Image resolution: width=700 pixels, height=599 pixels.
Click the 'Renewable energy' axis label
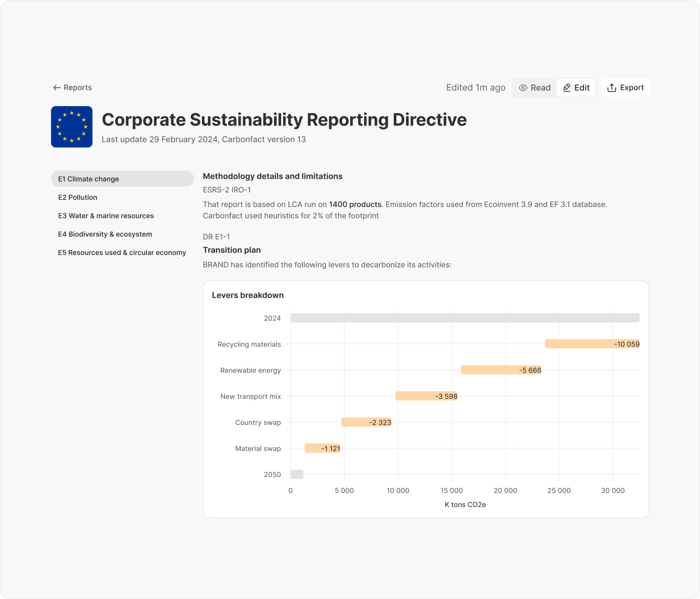[x=250, y=370]
